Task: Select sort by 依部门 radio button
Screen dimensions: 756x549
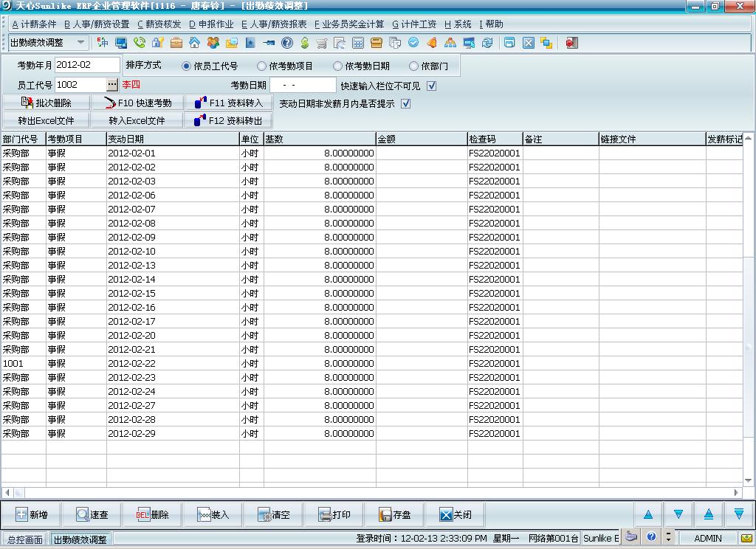Action: [x=413, y=66]
